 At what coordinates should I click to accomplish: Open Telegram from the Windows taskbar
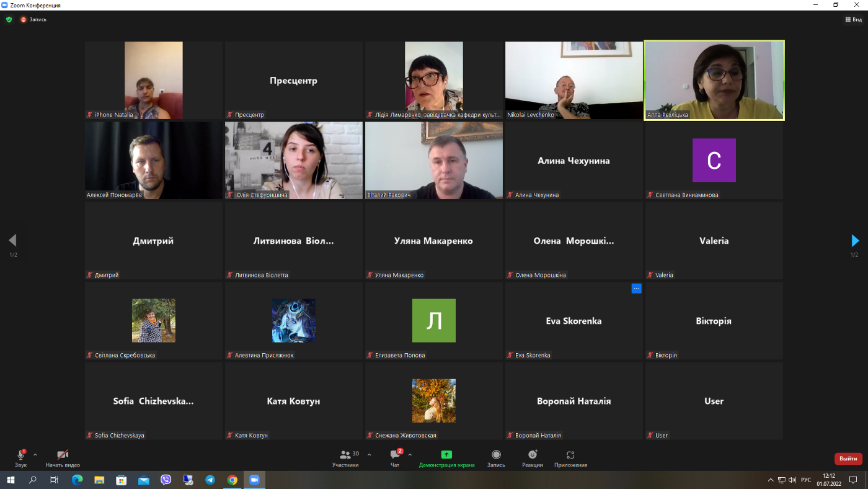pyautogui.click(x=210, y=480)
